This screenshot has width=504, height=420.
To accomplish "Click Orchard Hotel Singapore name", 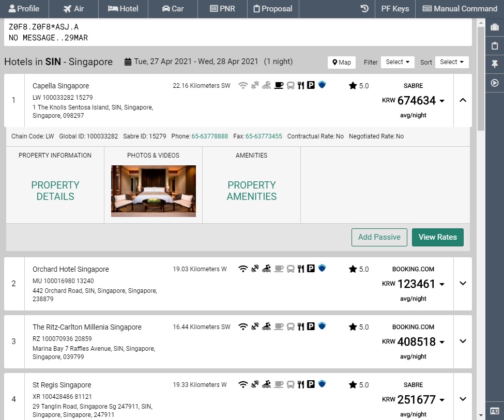I will click(71, 269).
